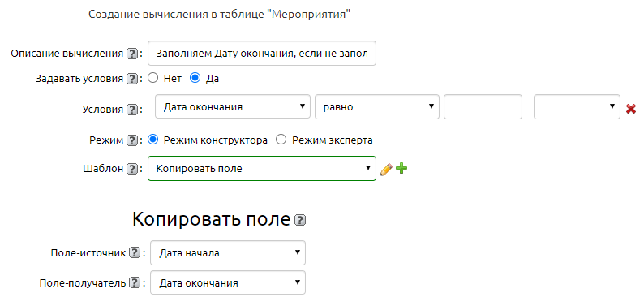Open help icon beside Режим label
This screenshot has width=644, height=306.
pyautogui.click(x=131, y=140)
